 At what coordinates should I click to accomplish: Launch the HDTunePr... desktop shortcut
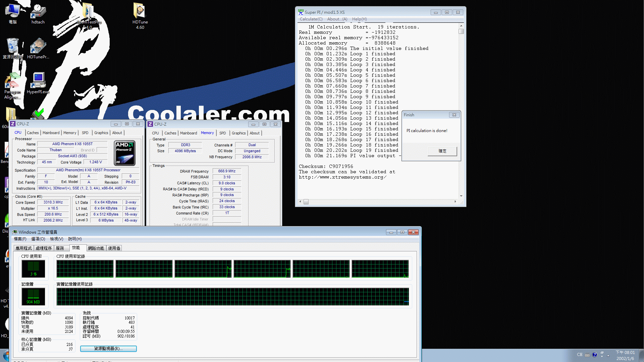coord(38,48)
